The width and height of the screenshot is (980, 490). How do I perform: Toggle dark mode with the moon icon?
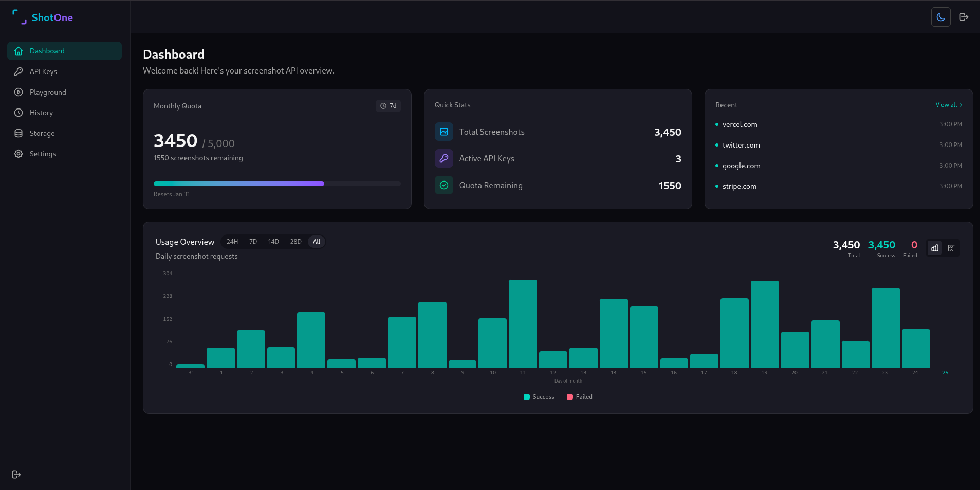coord(940,16)
